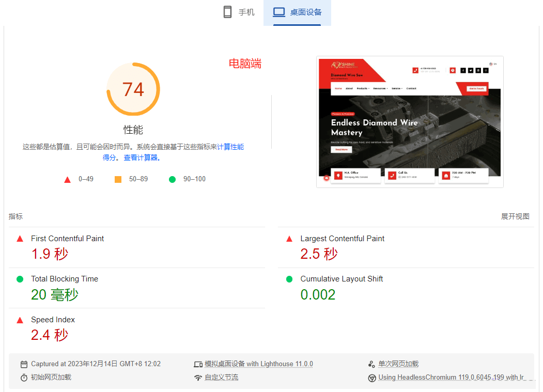Click the laptop icon in the 桌面设备 tab
This screenshot has height=392, width=543.
279,12
